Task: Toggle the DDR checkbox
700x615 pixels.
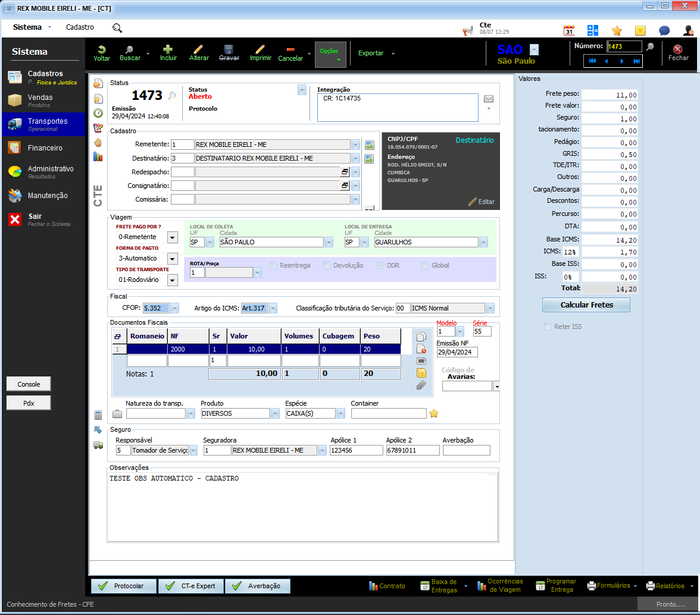Action: pyautogui.click(x=380, y=265)
